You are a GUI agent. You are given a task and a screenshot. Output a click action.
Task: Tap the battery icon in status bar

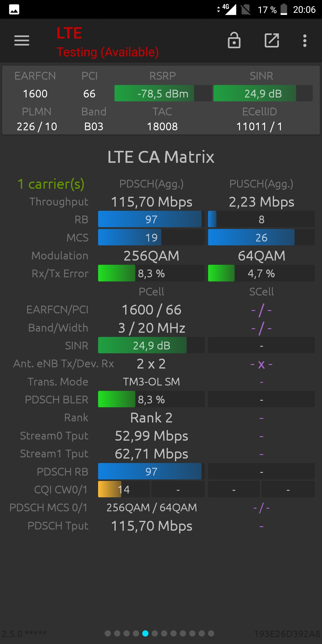(x=284, y=9)
